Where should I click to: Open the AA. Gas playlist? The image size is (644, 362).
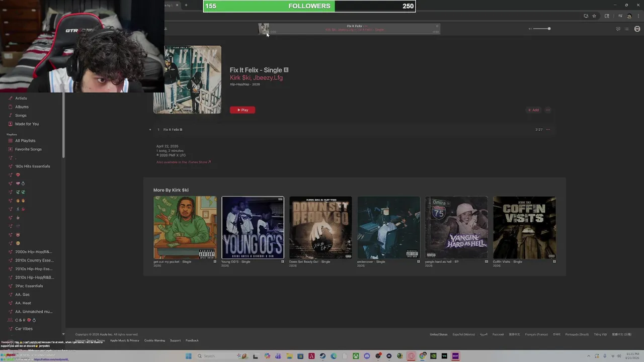(x=22, y=295)
